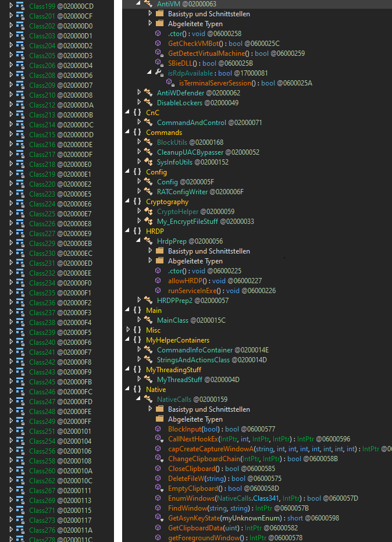Collapse the HRDP namespace node
The width and height of the screenshot is (392, 542).
pyautogui.click(x=129, y=231)
